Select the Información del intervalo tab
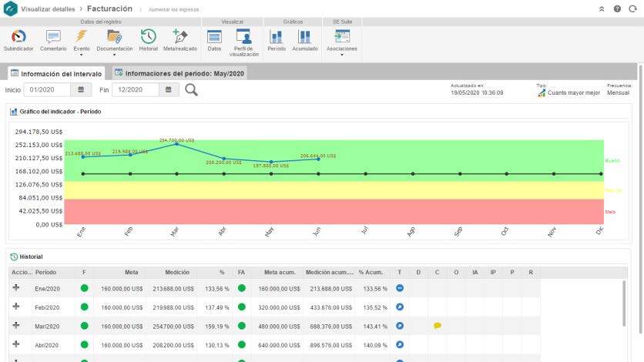 pyautogui.click(x=57, y=74)
